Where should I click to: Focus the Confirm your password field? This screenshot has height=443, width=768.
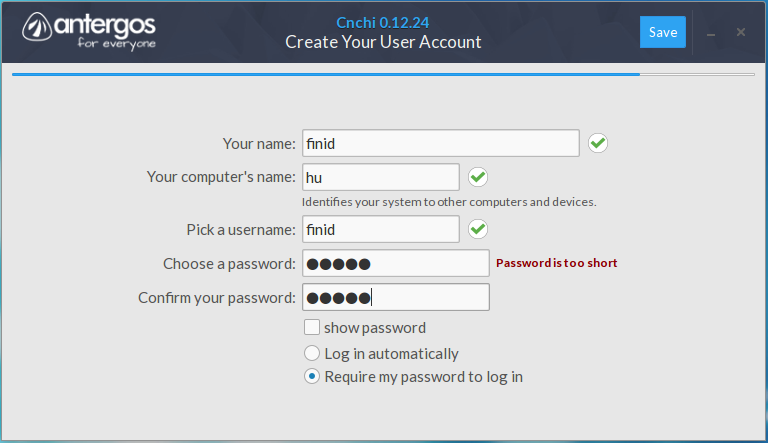[x=396, y=297]
